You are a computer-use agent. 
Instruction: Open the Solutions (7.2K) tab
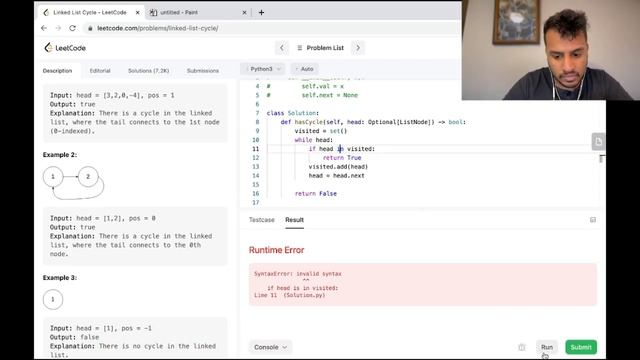click(149, 71)
